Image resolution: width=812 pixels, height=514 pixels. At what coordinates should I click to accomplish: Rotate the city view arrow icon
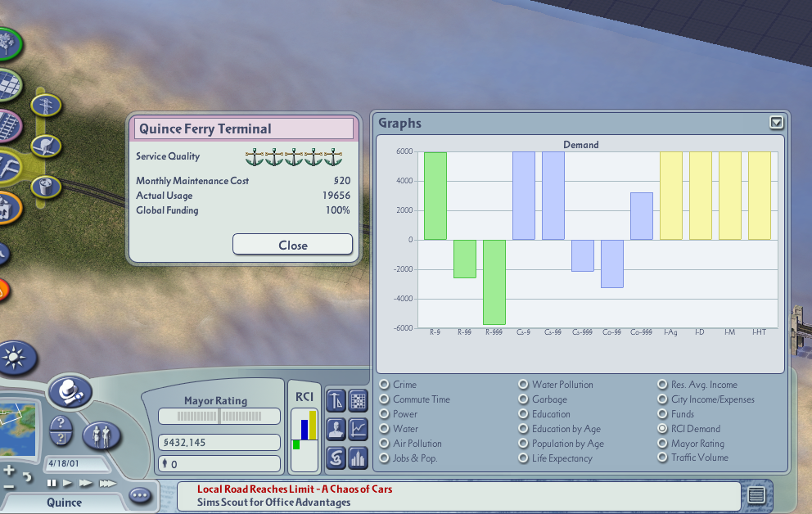coord(28,477)
